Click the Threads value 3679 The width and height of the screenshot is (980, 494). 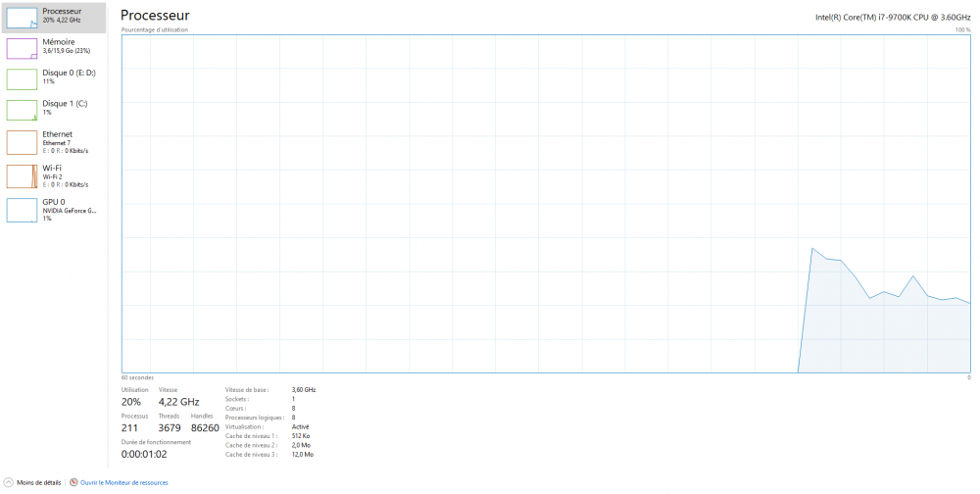click(x=170, y=428)
